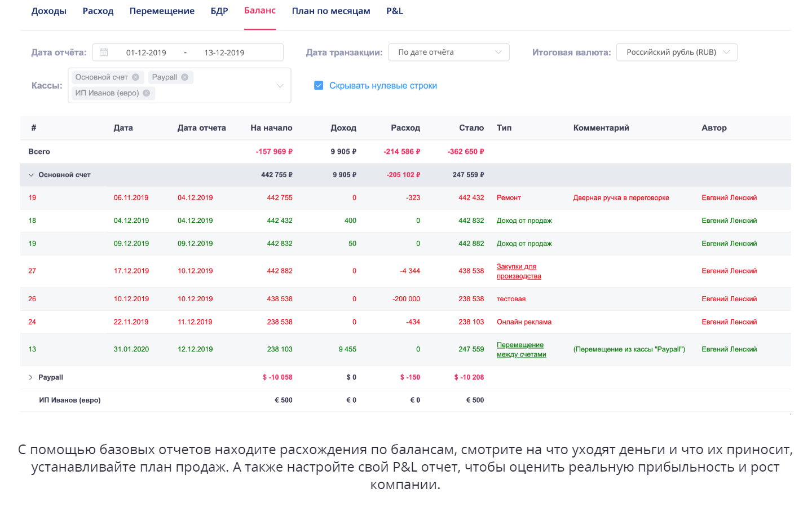Open the Дата транзакции dropdown

pyautogui.click(x=449, y=52)
